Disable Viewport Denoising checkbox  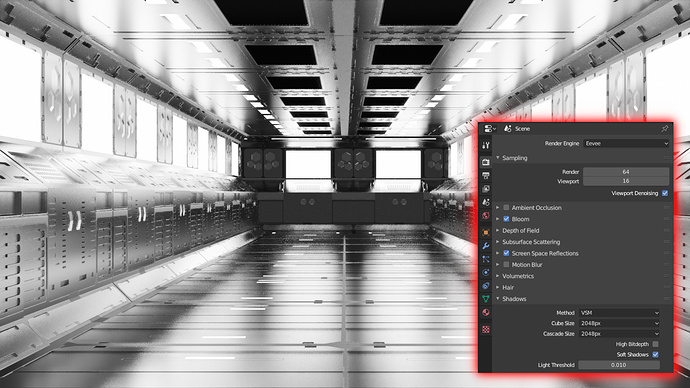(665, 193)
